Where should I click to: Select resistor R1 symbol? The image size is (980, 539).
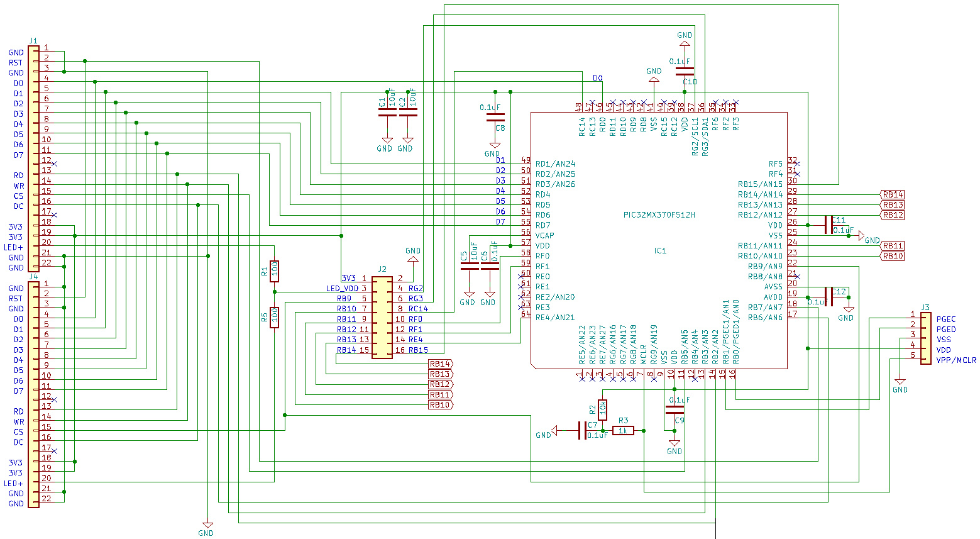pyautogui.click(x=274, y=271)
